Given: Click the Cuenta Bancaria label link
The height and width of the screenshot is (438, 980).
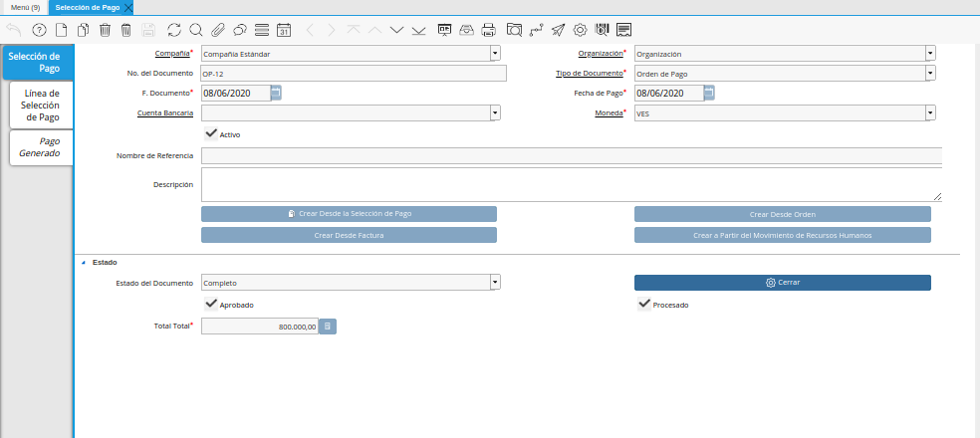Looking at the screenshot, I should 165,113.
